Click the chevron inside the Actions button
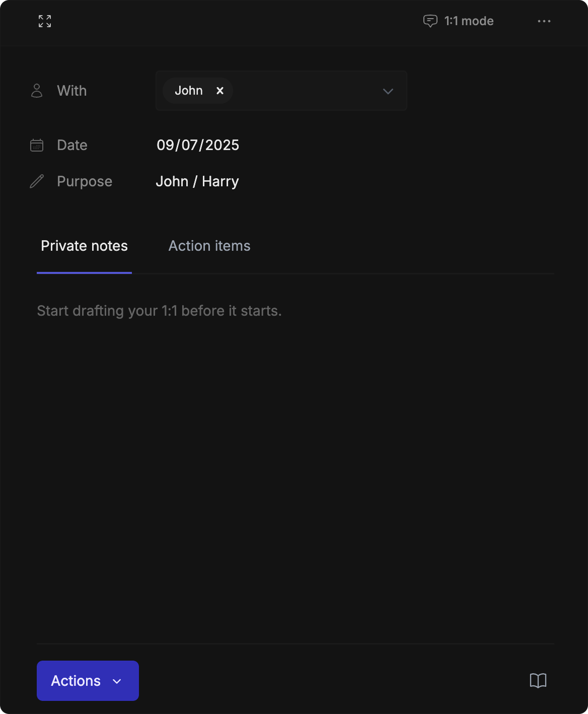 (117, 681)
